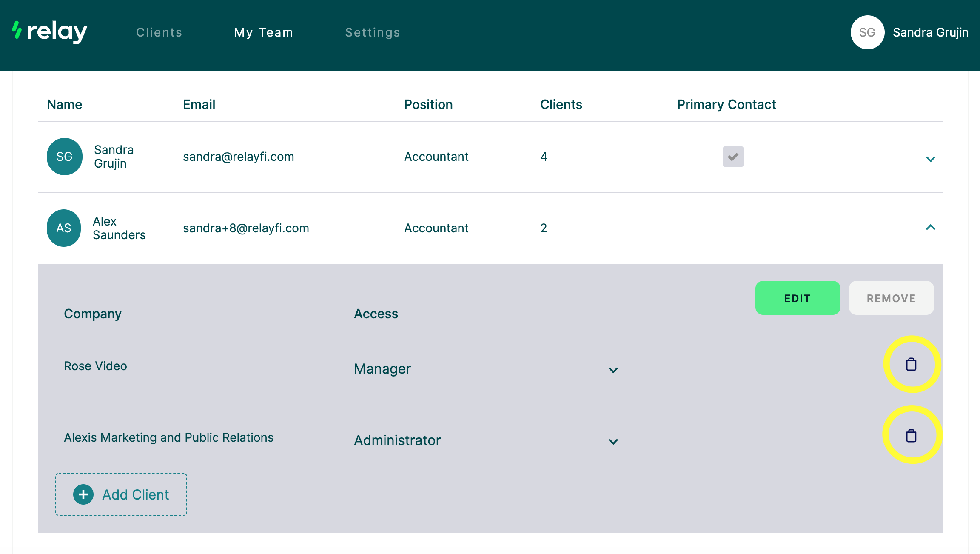This screenshot has width=980, height=554.
Task: Click Alex Saunders name in table
Action: [119, 228]
